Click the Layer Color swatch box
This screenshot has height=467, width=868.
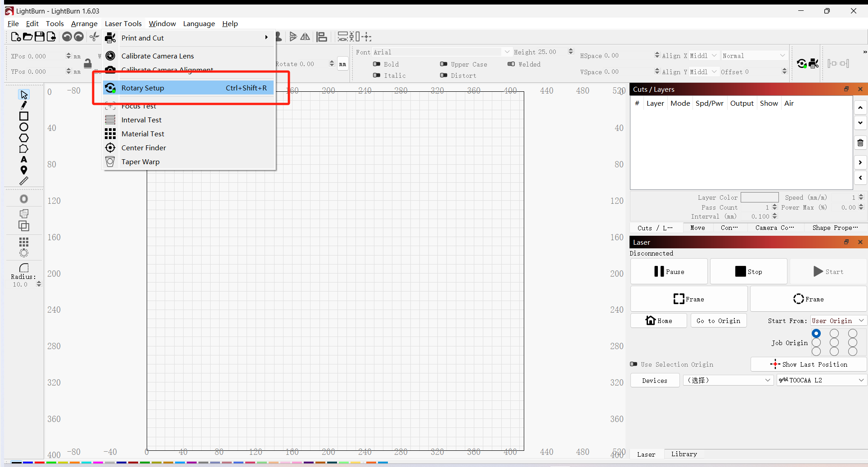(x=760, y=197)
